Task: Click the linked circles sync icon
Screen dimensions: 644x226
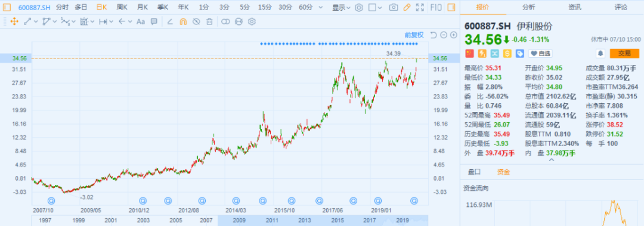Action: tap(239, 21)
